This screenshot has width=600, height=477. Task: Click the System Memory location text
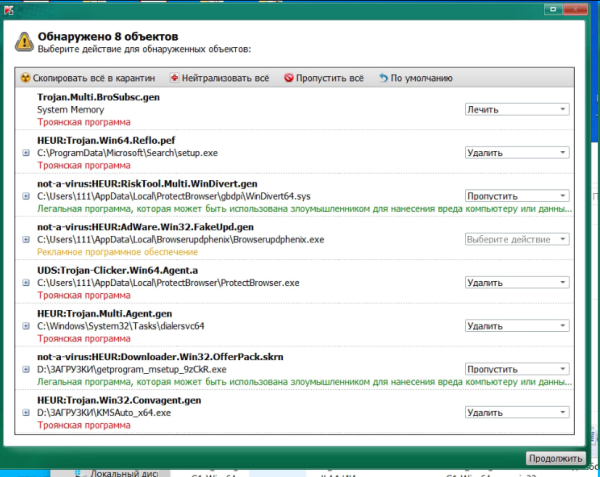(x=70, y=110)
